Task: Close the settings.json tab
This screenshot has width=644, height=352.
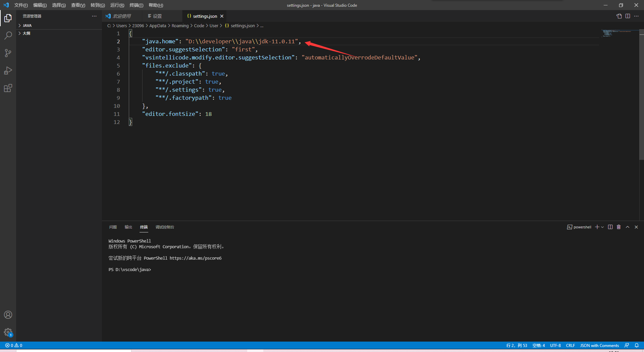Action: pos(222,16)
